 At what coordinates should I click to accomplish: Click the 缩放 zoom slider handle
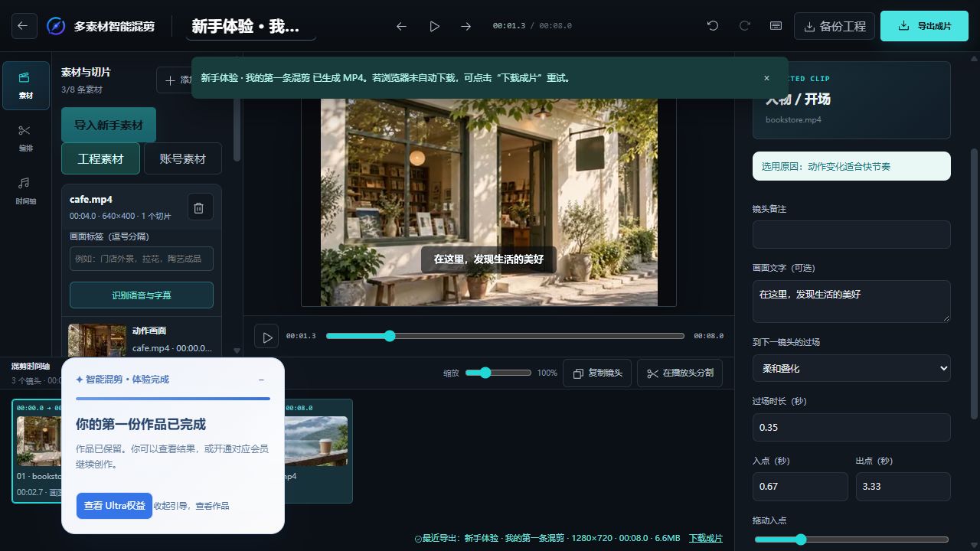[x=485, y=373]
